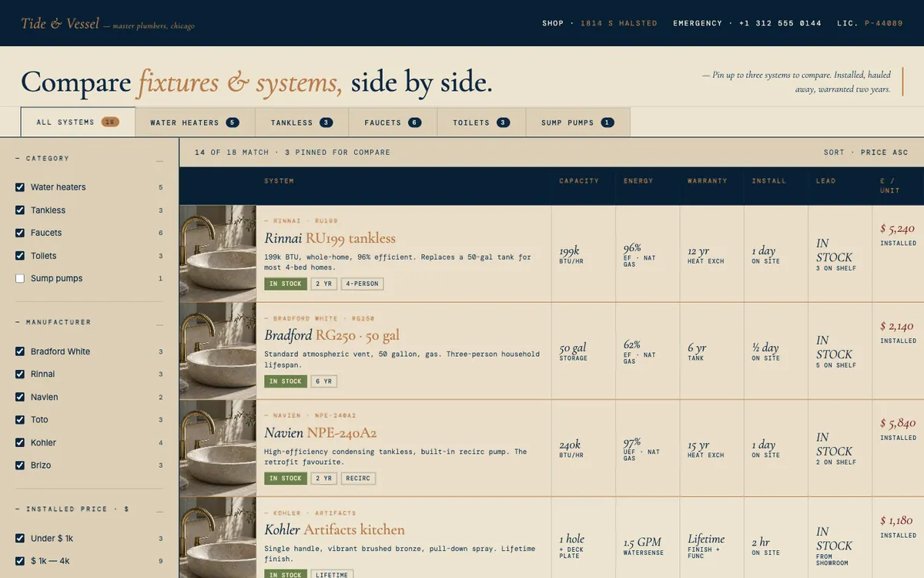924x578 pixels.
Task: Click the Bradford RG250 50 gal title
Action: [x=332, y=335]
